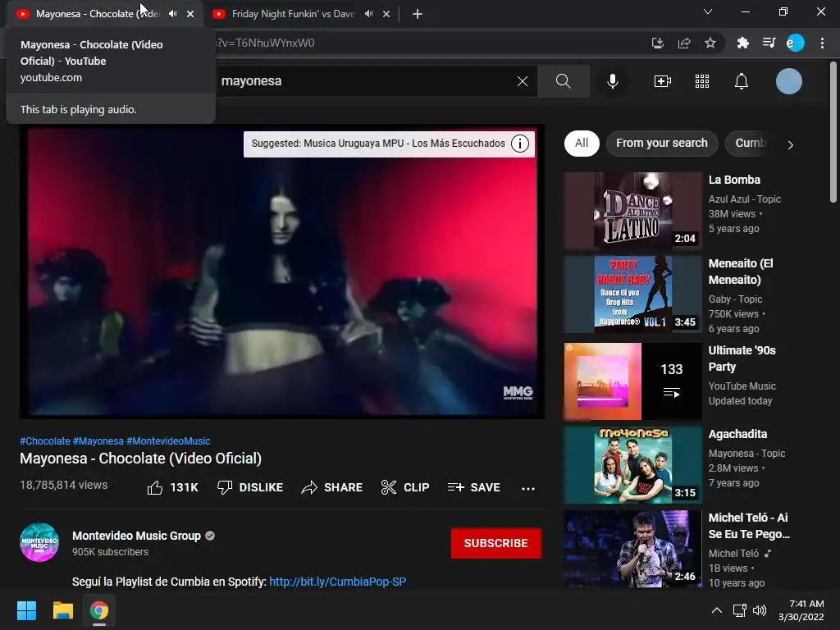Screen dimensions: 840x630
Task: Open the bit.ly/CumbiaPop-SP link
Action: point(337,582)
